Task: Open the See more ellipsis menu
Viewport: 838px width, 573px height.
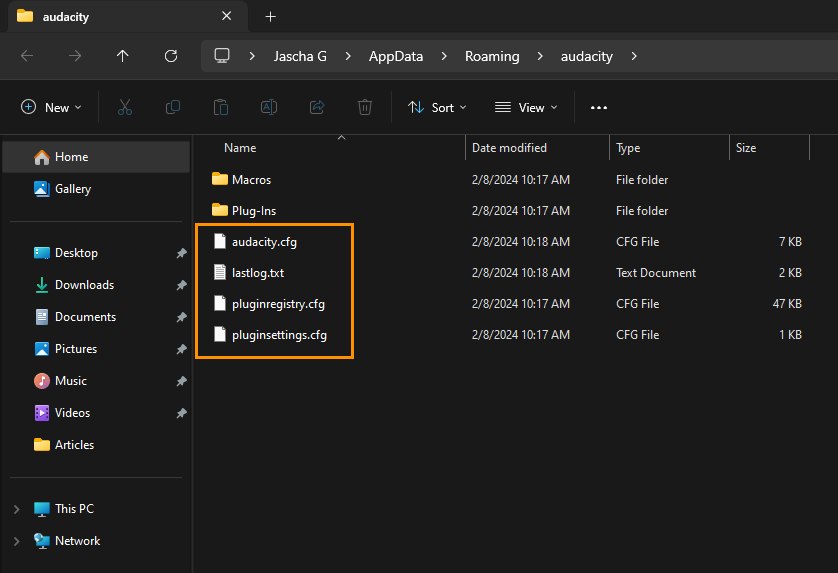Action: [599, 107]
